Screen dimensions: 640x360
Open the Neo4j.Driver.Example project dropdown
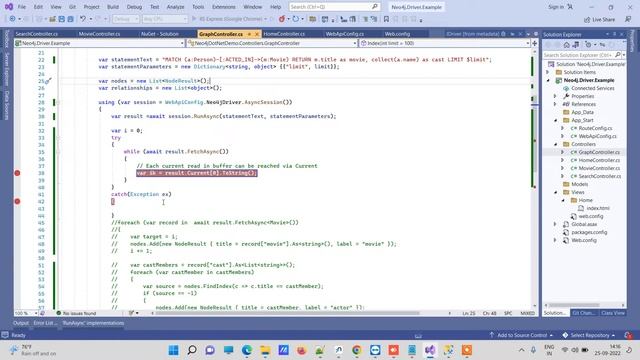coord(100,43)
